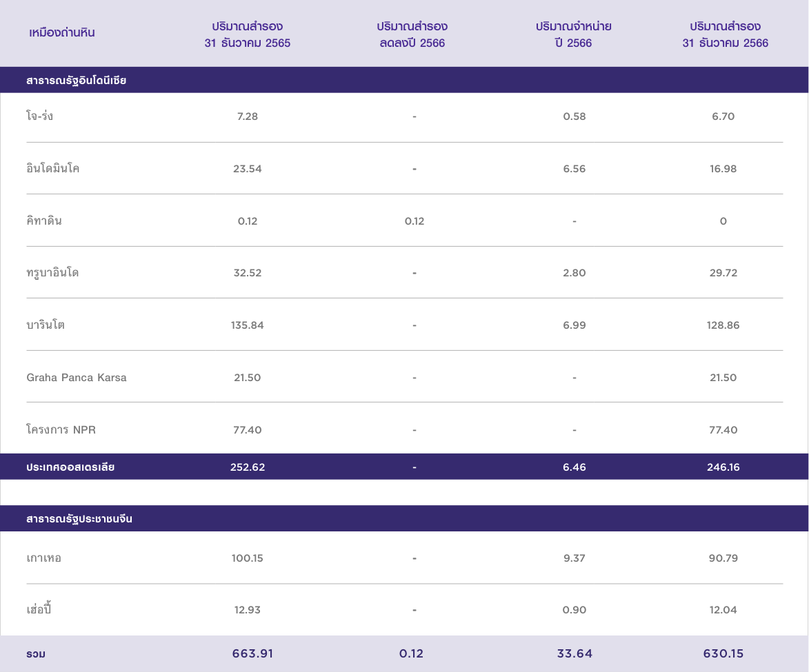Select section title 'ประเทศออสเตรเลีย'
The height and width of the screenshot is (672, 809).
pyautogui.click(x=70, y=467)
